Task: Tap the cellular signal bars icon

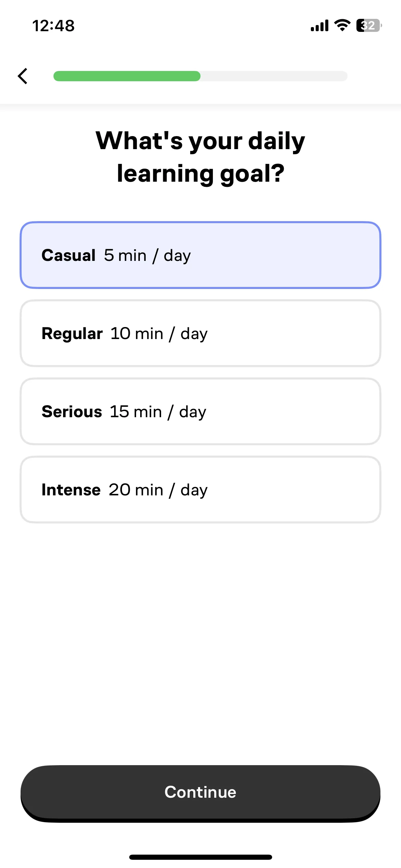Action: 319,25
